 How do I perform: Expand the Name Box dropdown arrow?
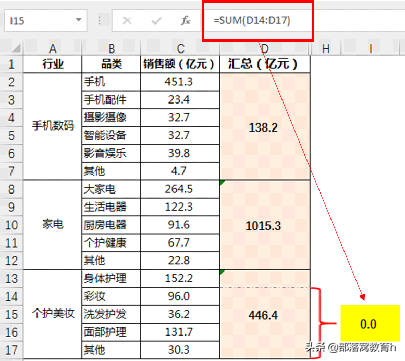(x=79, y=20)
